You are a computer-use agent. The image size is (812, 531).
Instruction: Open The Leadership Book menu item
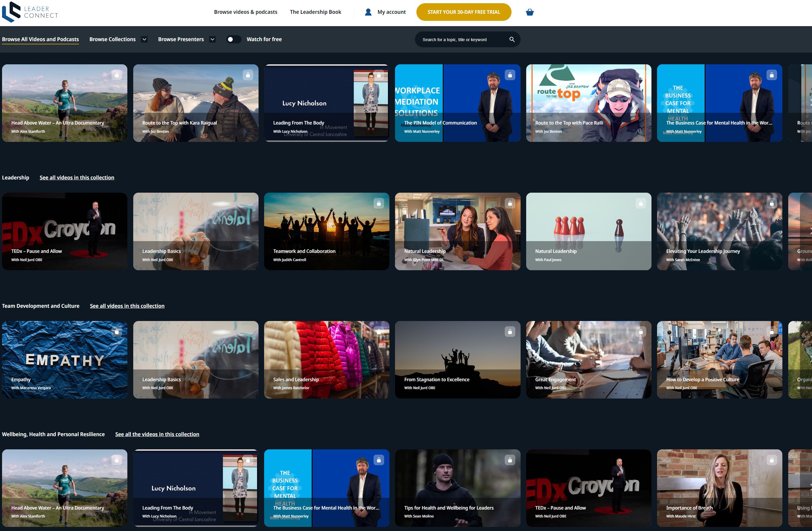tap(315, 12)
